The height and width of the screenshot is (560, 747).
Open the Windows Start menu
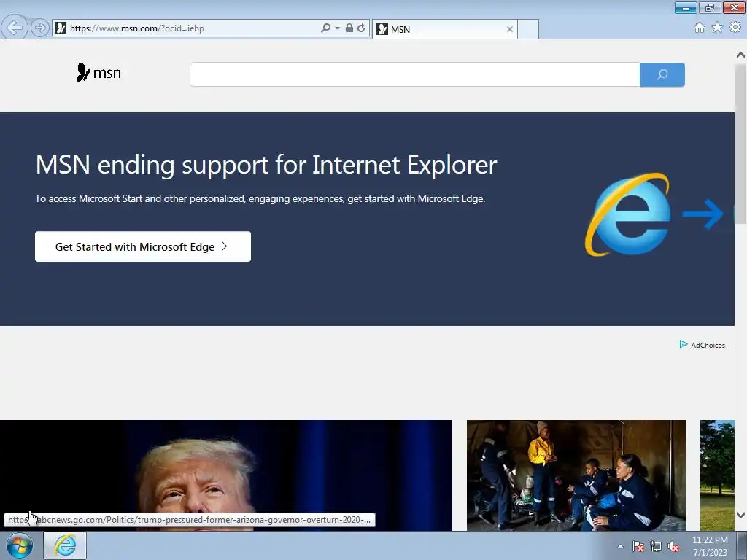pyautogui.click(x=19, y=545)
